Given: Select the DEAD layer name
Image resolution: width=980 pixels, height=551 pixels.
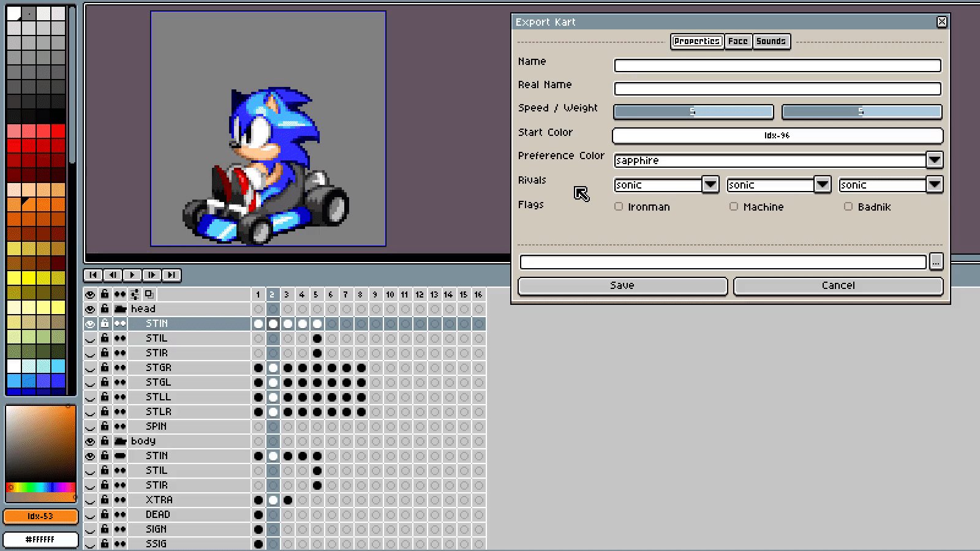Looking at the screenshot, I should (x=158, y=515).
